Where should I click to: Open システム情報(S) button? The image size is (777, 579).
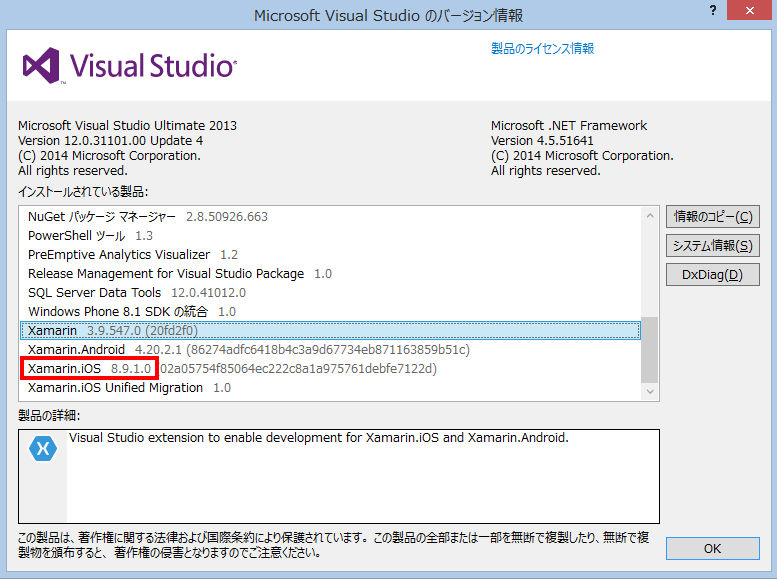pos(713,245)
